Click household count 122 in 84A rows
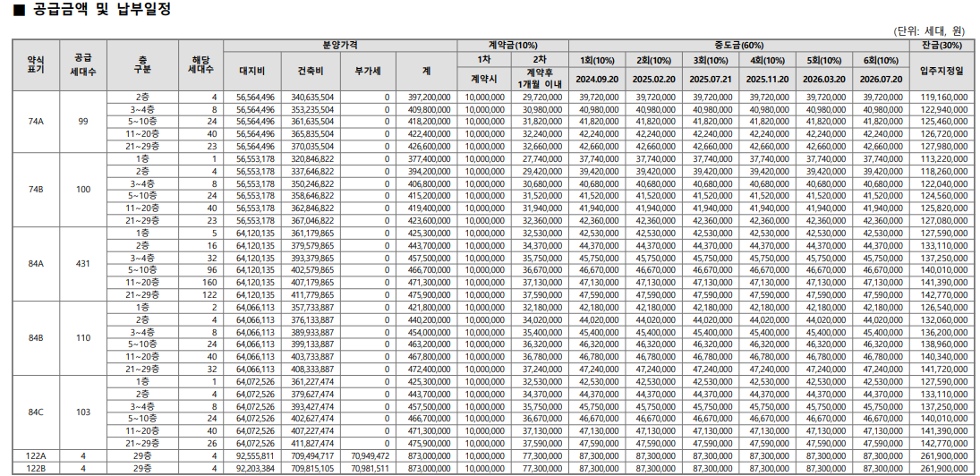980x476 pixels. coord(209,295)
